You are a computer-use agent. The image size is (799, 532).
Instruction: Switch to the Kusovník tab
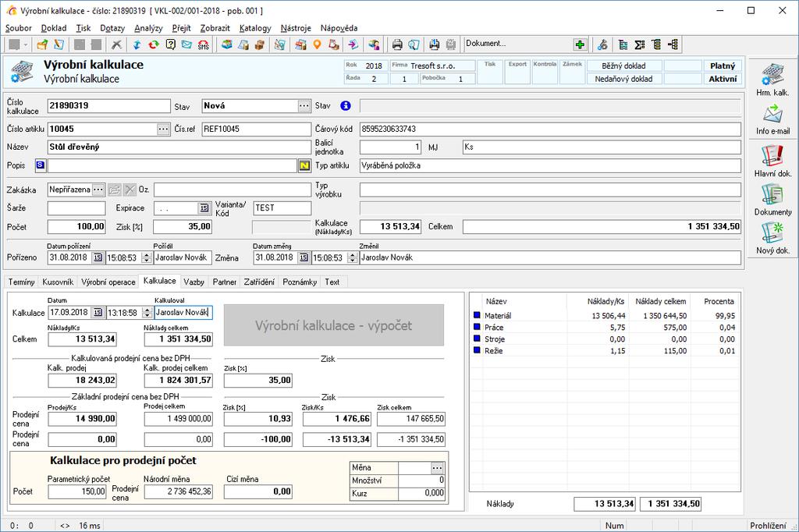pos(58,282)
